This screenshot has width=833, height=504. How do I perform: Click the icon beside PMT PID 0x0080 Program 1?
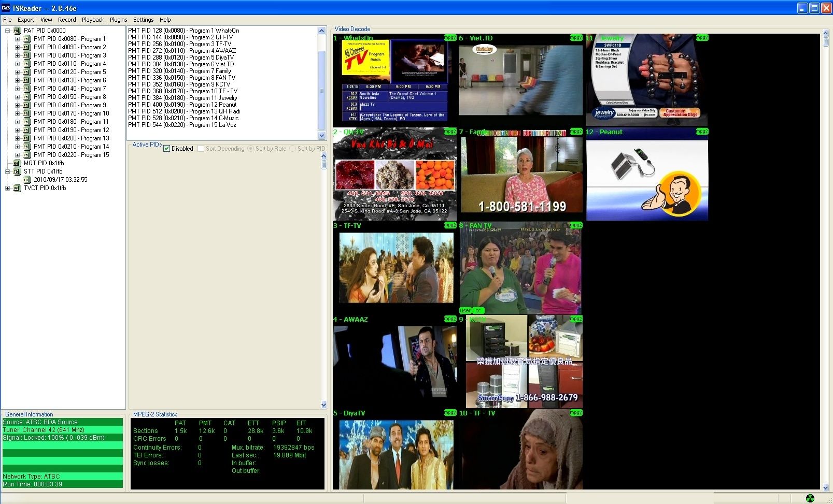coord(27,39)
